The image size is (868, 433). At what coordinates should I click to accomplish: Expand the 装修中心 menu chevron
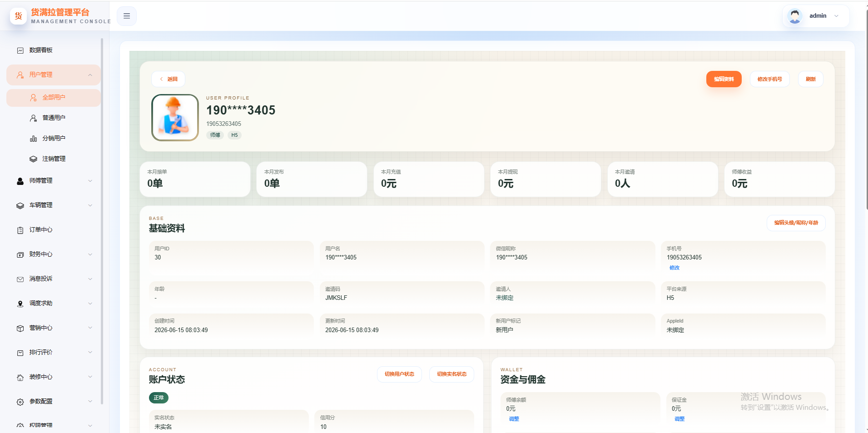[90, 377]
